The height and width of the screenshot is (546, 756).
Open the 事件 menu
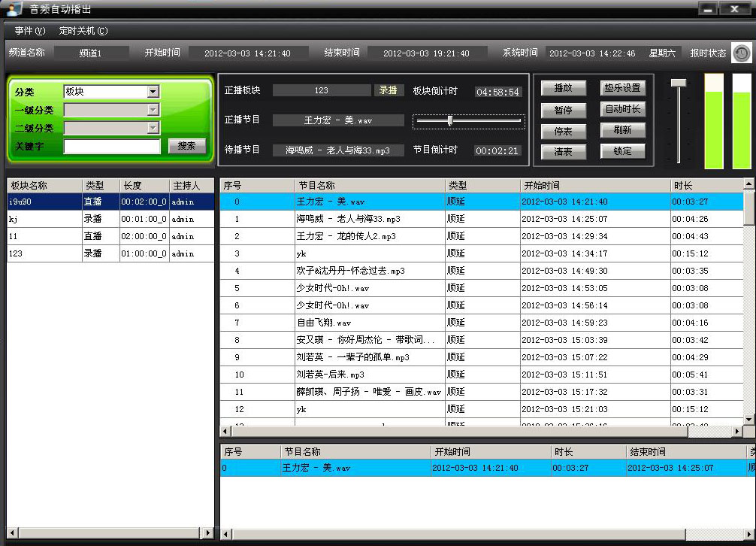[30, 31]
